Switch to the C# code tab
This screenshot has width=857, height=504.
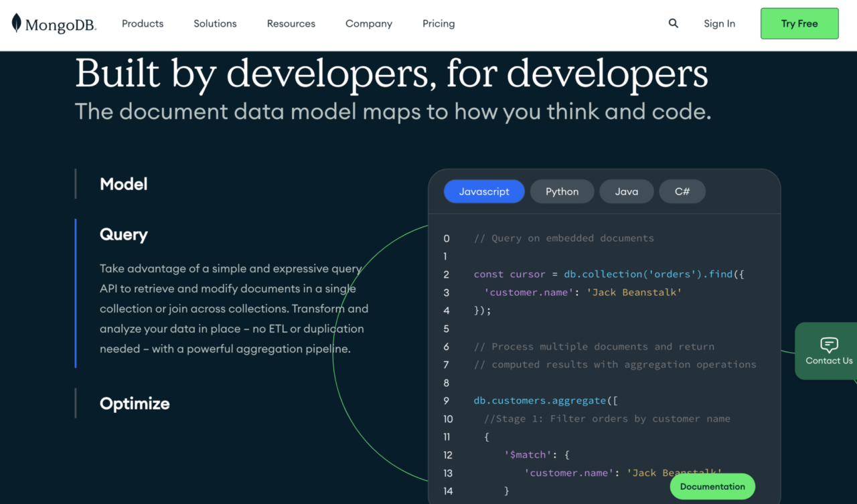682,191
